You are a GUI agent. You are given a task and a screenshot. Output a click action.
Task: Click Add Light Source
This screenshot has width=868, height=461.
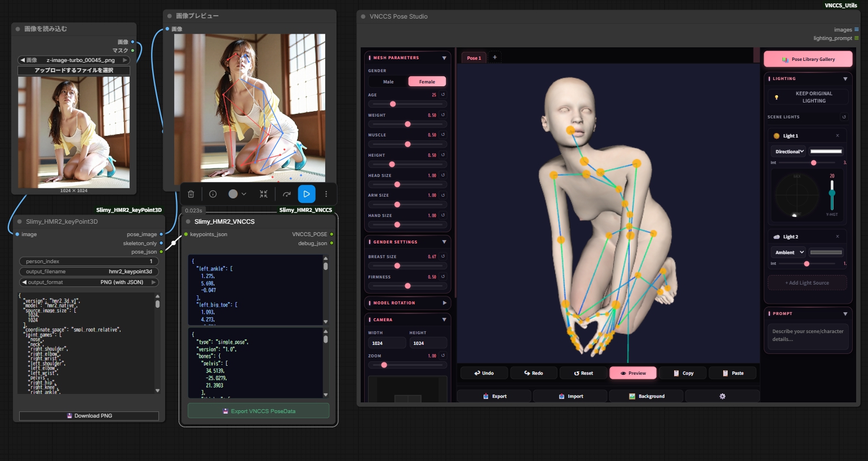[807, 283]
